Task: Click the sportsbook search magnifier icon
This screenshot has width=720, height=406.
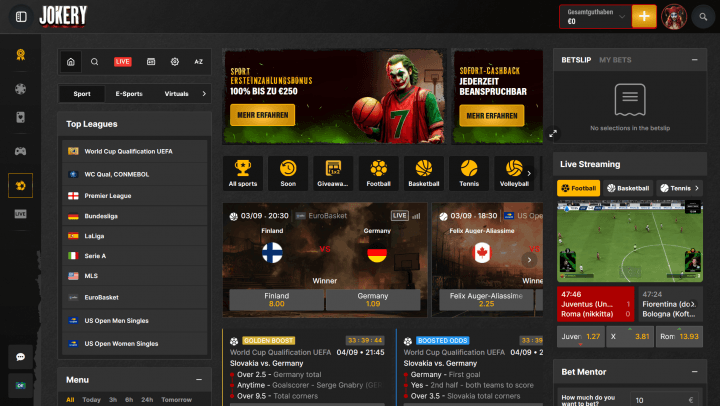Action: (95, 62)
